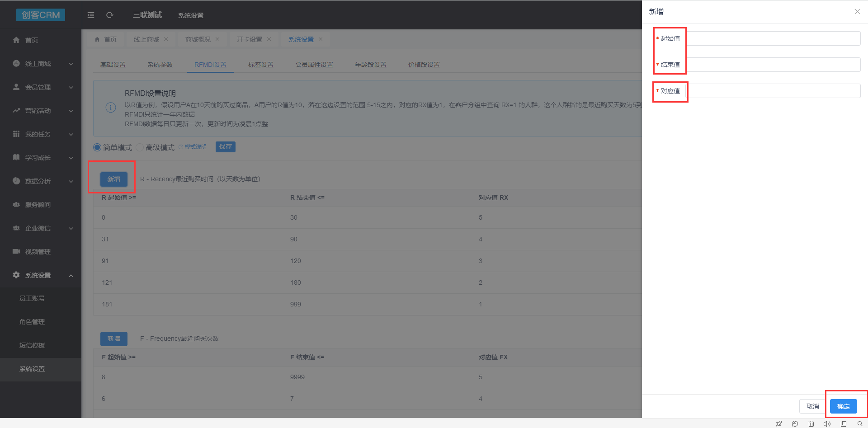
Task: Switch to the 商城概况 page tab
Action: (198, 39)
